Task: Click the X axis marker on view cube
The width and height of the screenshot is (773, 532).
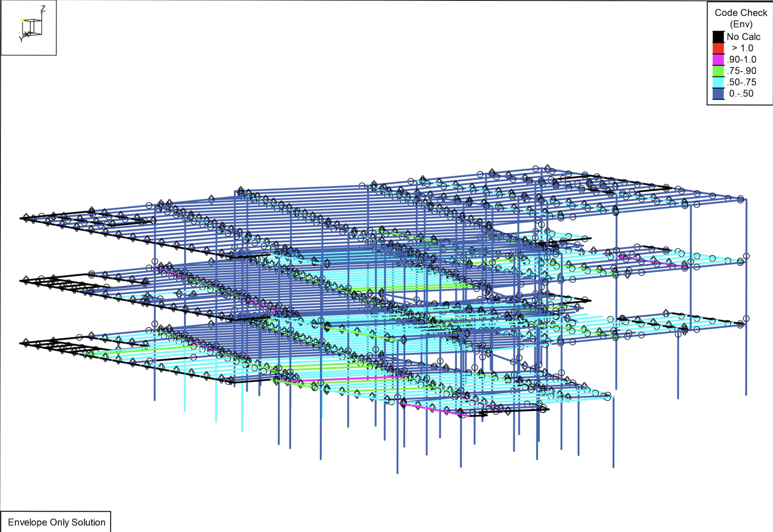Action: [27, 34]
